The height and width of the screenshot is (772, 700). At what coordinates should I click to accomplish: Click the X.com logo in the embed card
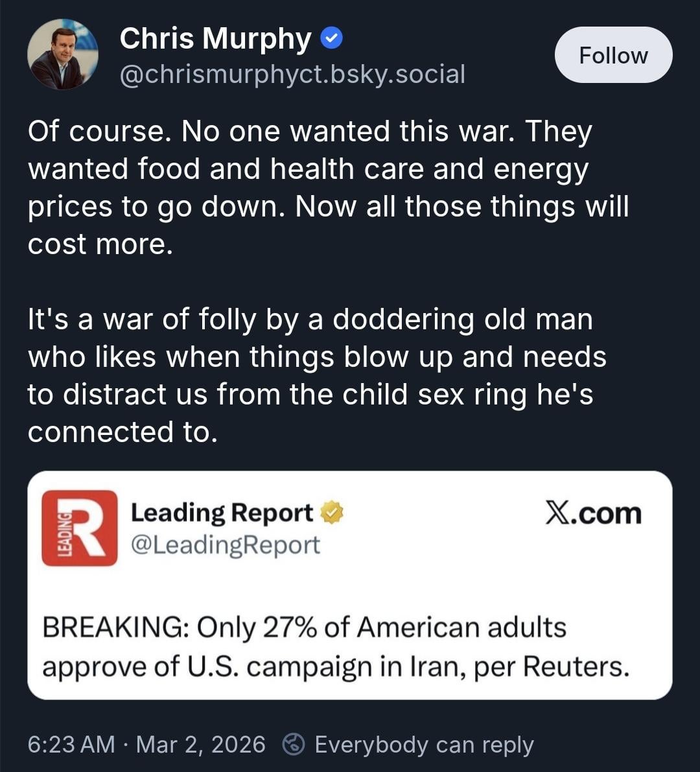point(592,514)
